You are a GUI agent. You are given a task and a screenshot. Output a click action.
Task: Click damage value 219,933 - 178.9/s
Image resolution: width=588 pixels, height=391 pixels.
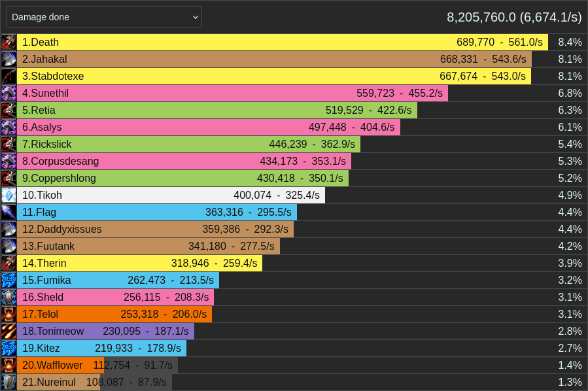(x=138, y=348)
